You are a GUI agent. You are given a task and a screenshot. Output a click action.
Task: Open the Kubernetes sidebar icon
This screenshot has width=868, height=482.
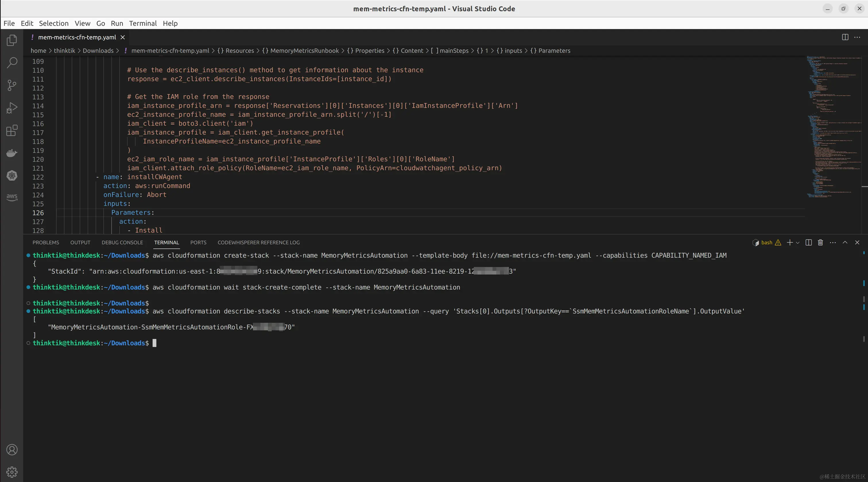(x=12, y=175)
